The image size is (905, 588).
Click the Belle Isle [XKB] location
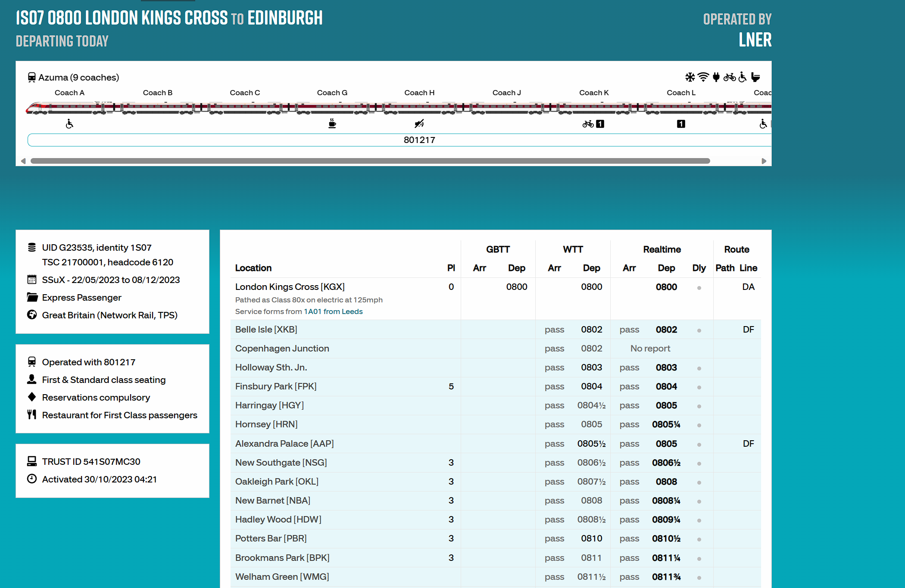click(266, 330)
